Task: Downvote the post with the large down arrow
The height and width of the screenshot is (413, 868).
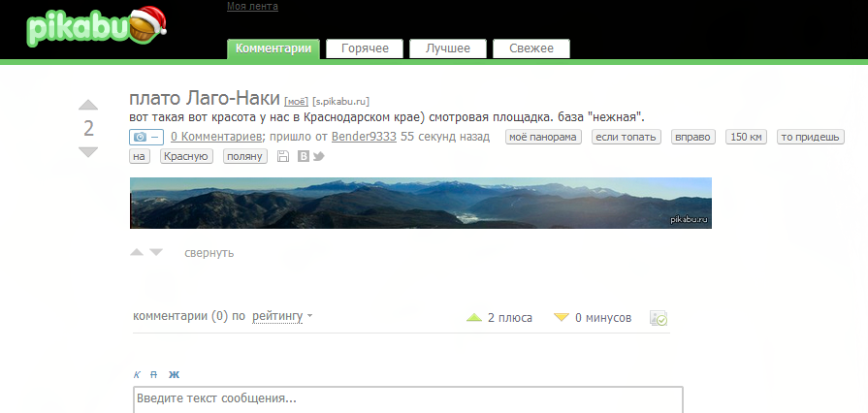Action: 88,152
